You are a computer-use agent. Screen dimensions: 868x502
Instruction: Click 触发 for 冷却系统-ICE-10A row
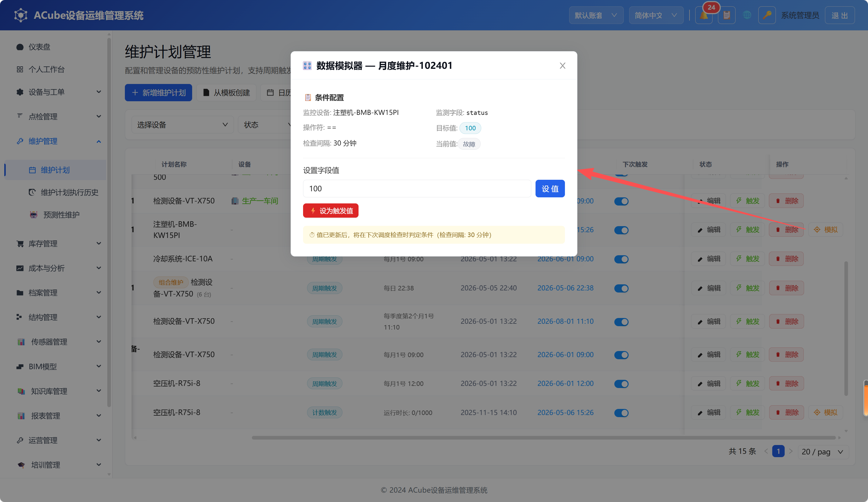747,259
